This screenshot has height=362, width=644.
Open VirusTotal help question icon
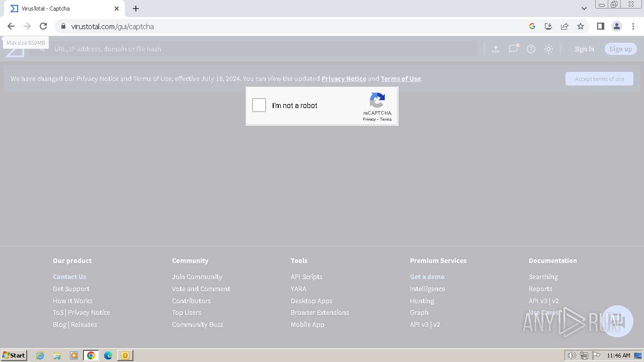click(x=531, y=49)
